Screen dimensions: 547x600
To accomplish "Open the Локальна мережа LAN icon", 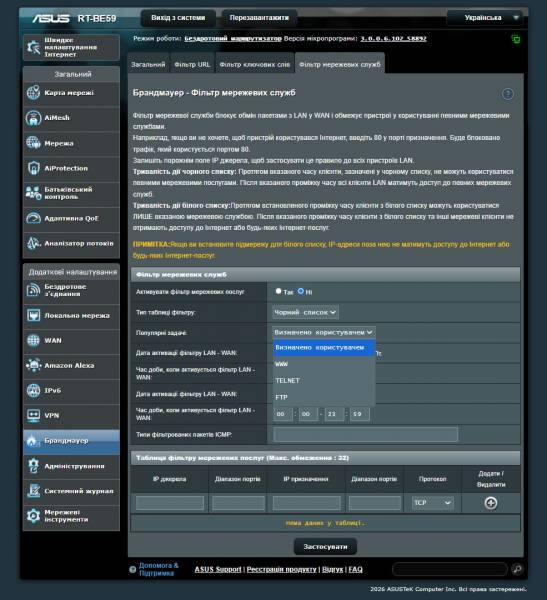I will tap(33, 315).
